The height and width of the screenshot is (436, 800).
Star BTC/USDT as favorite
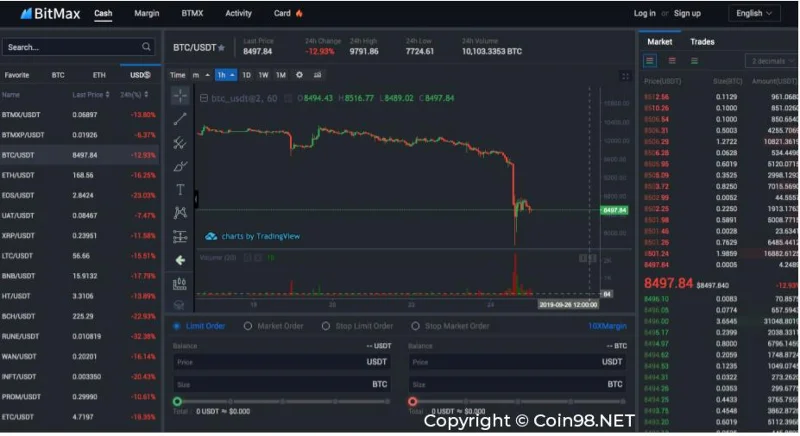[221, 47]
